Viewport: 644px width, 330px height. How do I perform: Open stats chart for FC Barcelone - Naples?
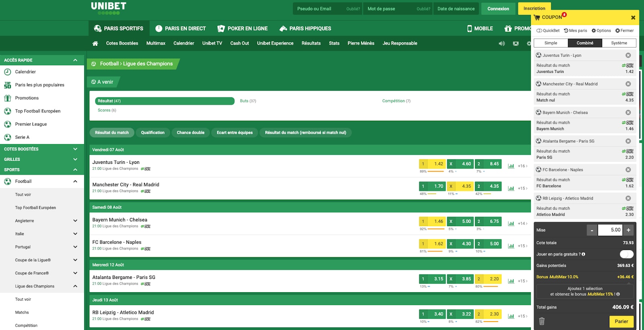click(511, 246)
